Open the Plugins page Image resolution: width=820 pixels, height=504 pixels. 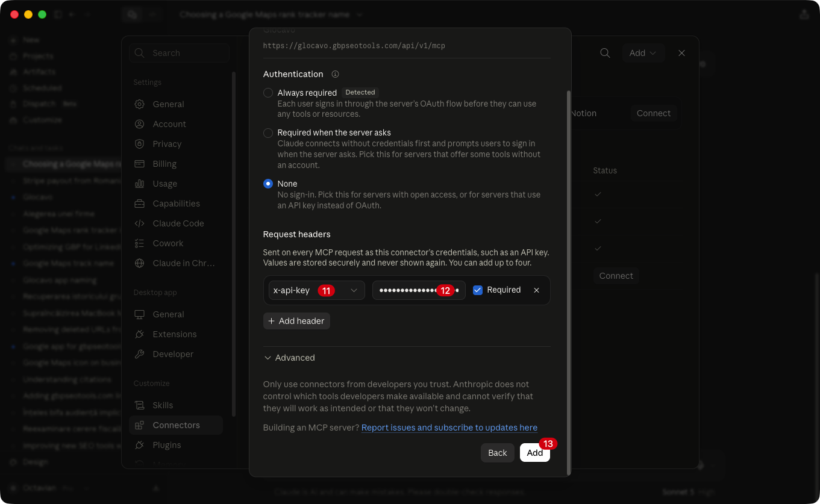[176, 445]
